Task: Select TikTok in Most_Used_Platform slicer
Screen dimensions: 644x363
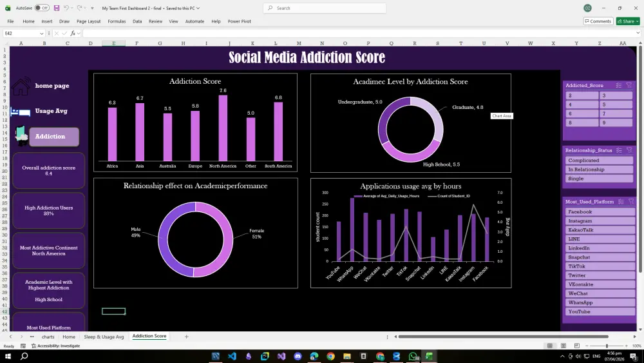Action: click(x=600, y=266)
